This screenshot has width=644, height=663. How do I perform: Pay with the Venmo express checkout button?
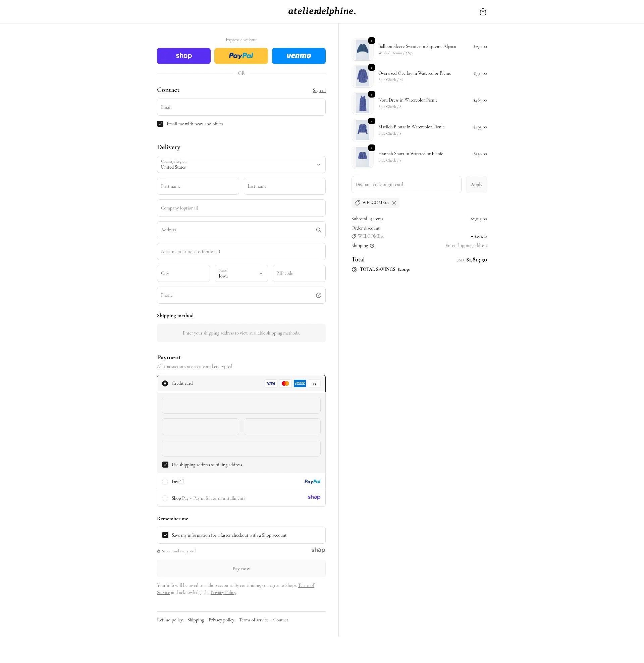299,56
